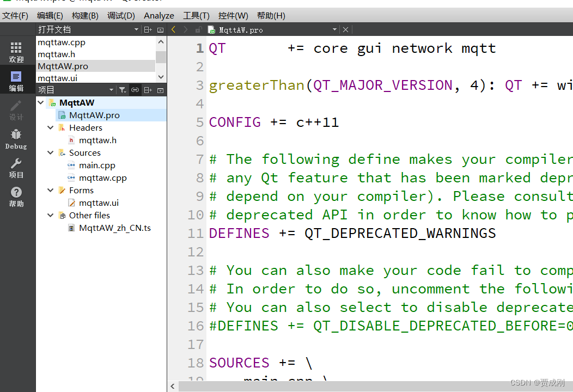573x392 pixels.
Task: Switch to Debug mode
Action: click(x=16, y=139)
